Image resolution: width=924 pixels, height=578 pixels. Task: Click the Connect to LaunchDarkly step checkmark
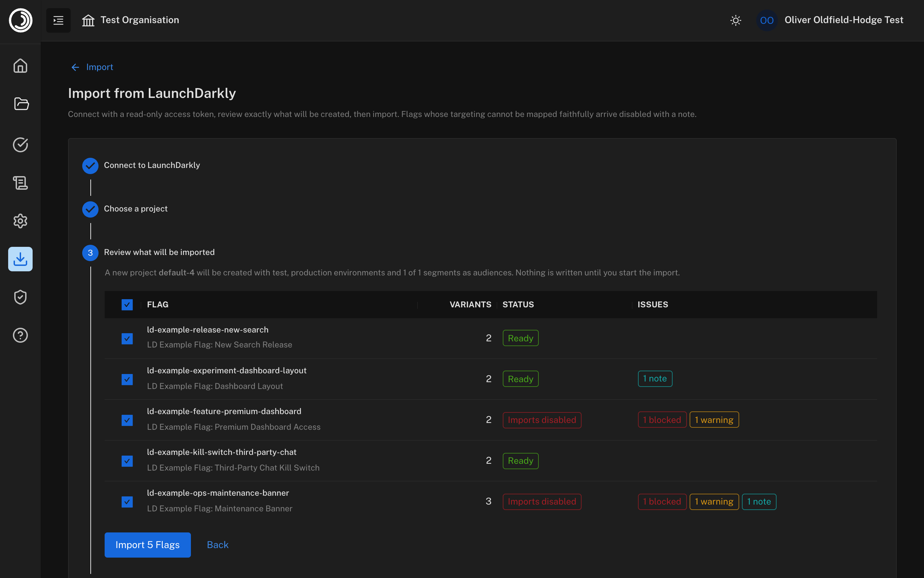90,166
